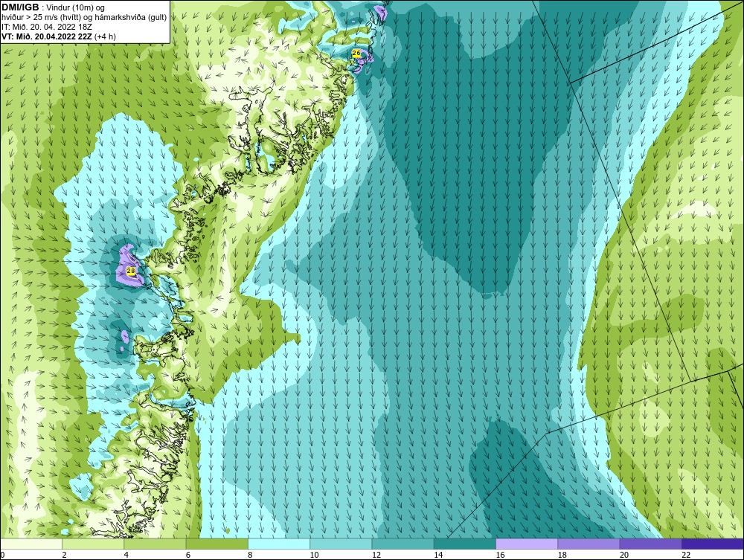Select the 2–4 m/s legend color
This screenshot has height=560, width=744.
pyautogui.click(x=93, y=544)
